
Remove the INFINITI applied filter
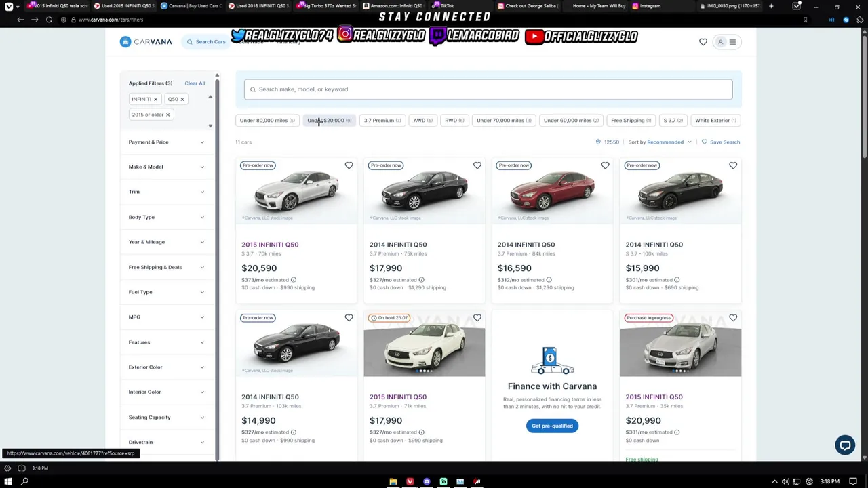coord(155,100)
